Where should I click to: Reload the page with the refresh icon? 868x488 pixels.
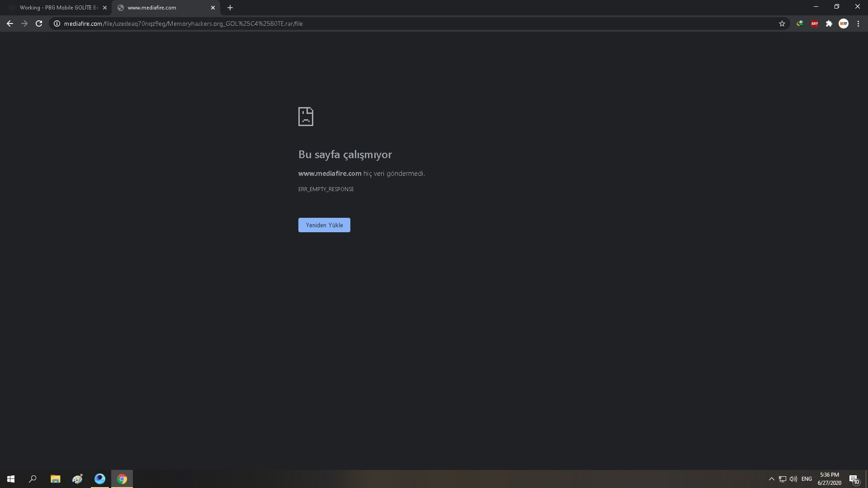pyautogui.click(x=39, y=23)
